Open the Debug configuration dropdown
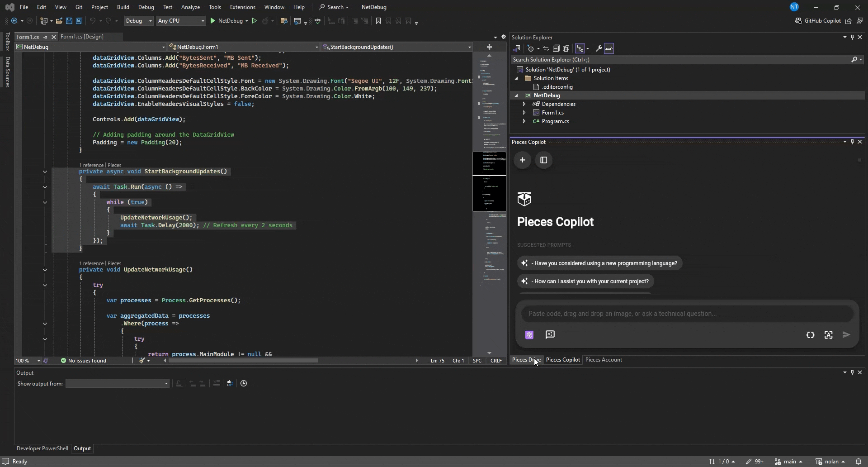The image size is (868, 467). point(139,21)
